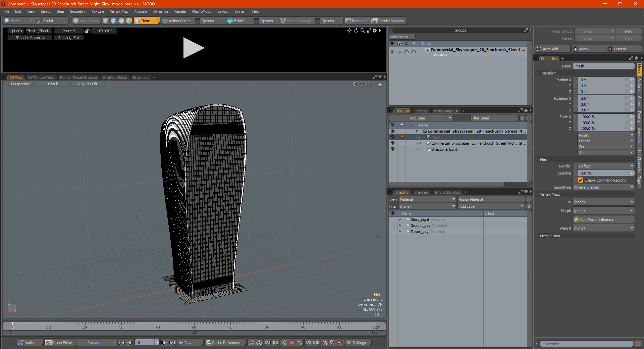Image resolution: width=644 pixels, height=349 pixels.
Task: Click the 3D viewport pan icon
Action: click(355, 84)
